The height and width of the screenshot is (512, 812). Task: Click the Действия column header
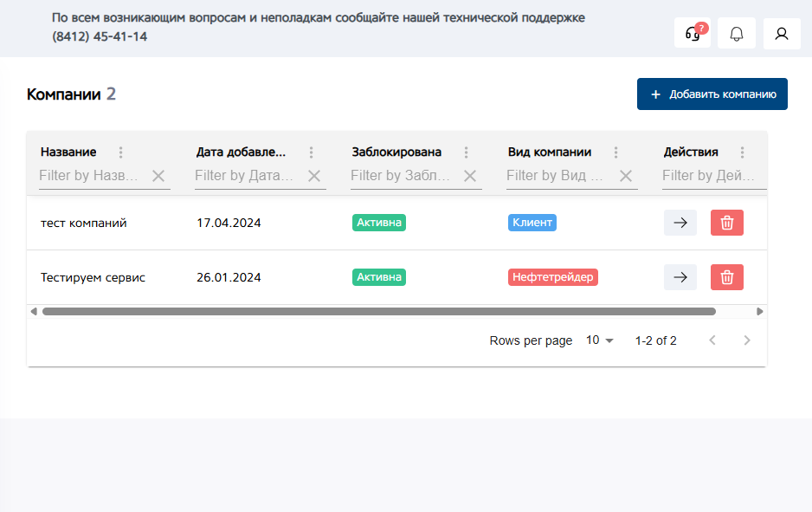pyautogui.click(x=691, y=152)
